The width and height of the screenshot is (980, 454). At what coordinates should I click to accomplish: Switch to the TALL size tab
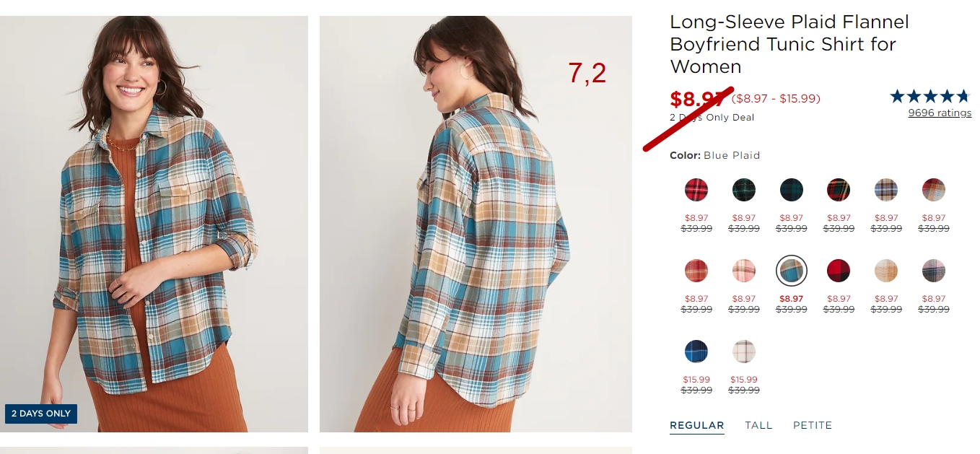pos(758,425)
